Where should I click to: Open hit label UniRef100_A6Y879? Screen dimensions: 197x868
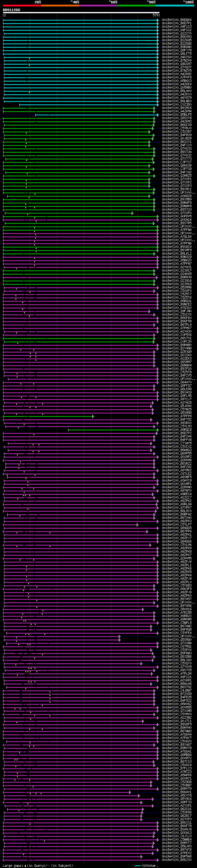click(x=177, y=98)
